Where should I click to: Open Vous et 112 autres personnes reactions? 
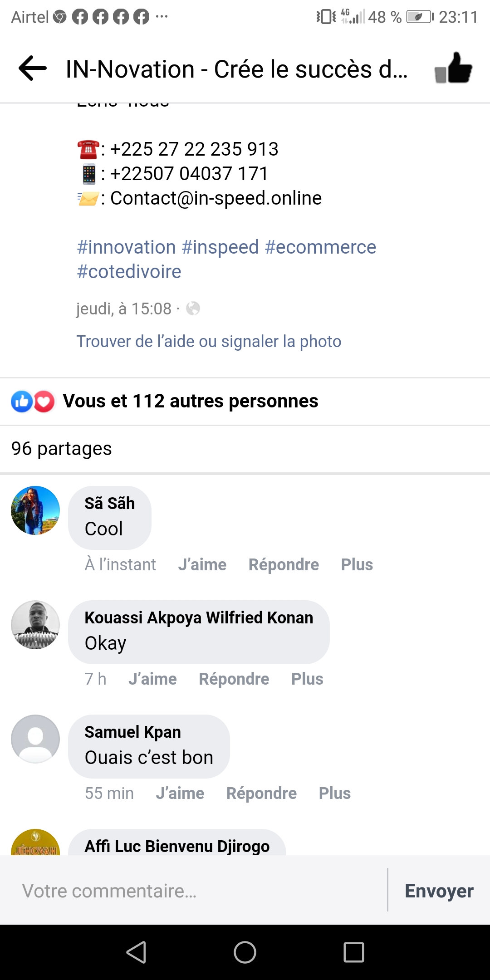(190, 402)
